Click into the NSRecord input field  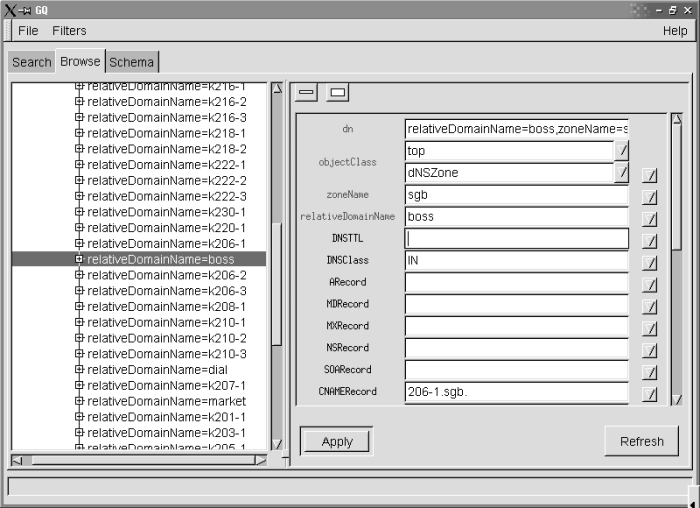[516, 349]
